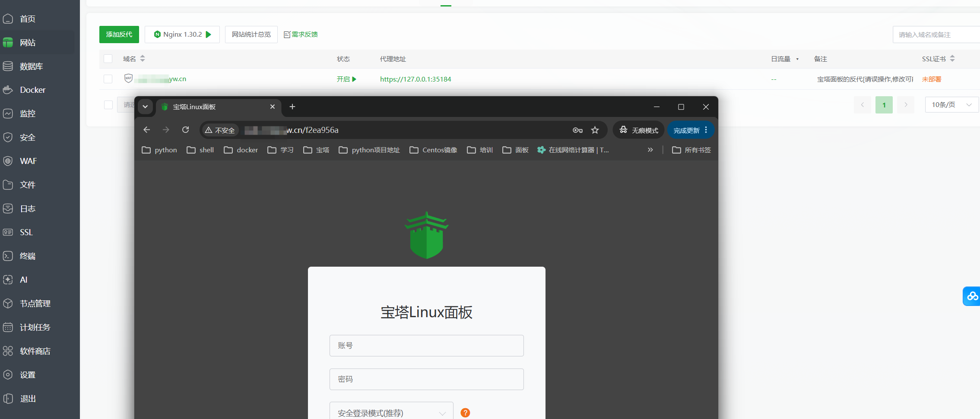Click the 添加反代 green button
The width and height of the screenshot is (980, 419).
119,35
